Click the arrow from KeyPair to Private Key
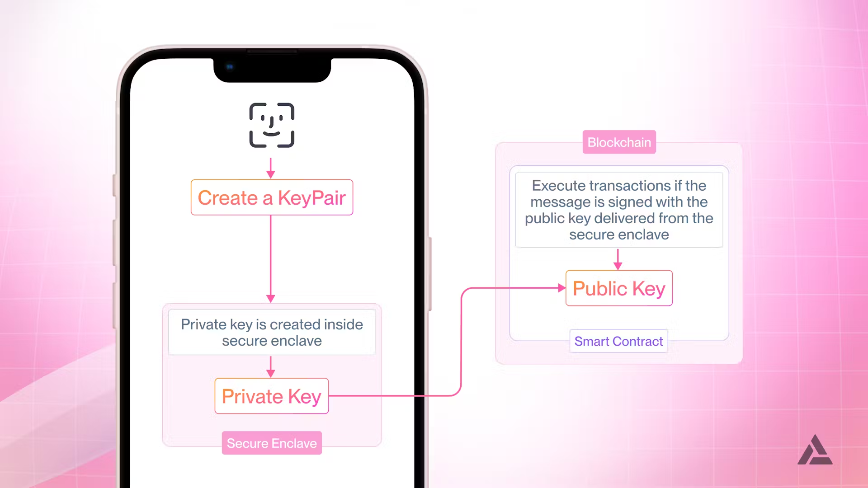The height and width of the screenshot is (488, 868). [x=271, y=259]
